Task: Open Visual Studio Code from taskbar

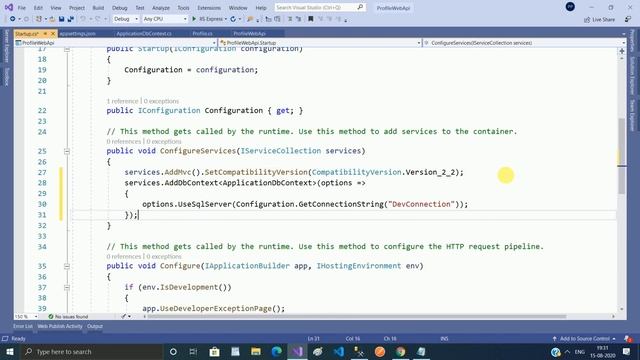Action: click(x=338, y=351)
